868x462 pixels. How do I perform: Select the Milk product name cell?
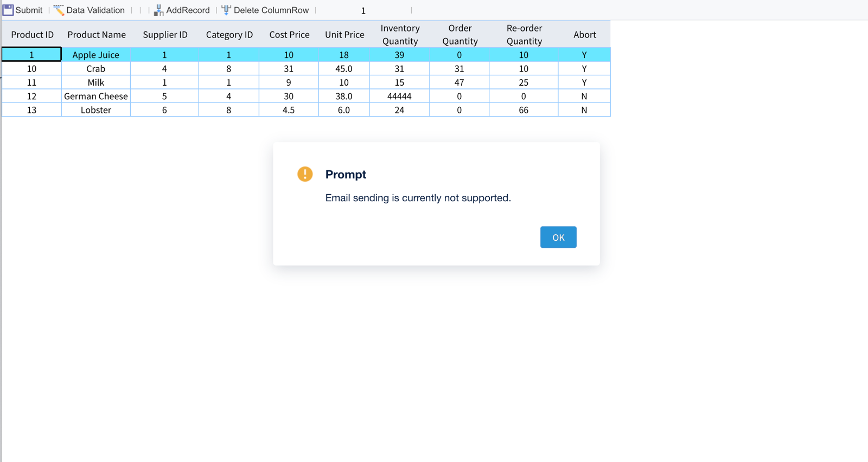point(96,82)
